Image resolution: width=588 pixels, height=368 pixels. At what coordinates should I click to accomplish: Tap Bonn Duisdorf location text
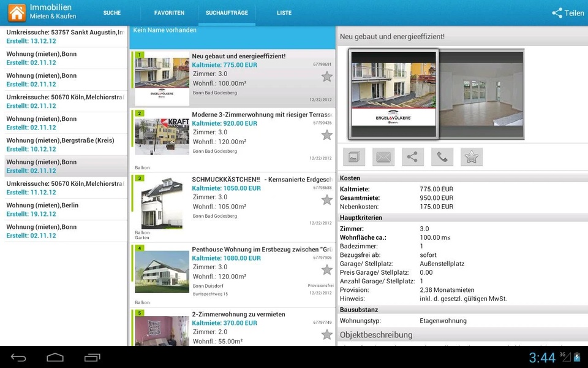(x=209, y=286)
